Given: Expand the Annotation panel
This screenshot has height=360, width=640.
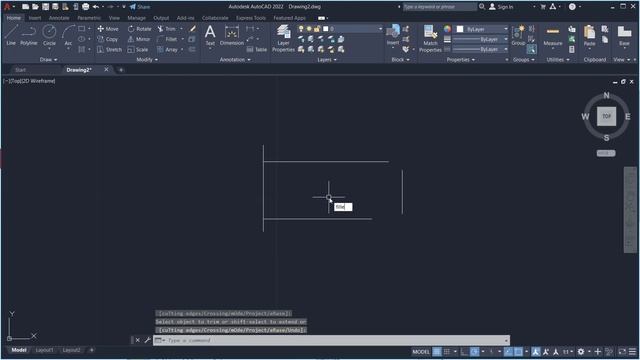Looking at the screenshot, I should point(235,60).
